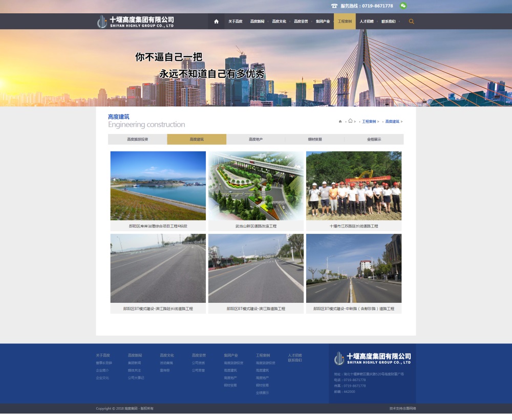
Task: Click the caption ending in 工程4标段
Action: (158, 226)
